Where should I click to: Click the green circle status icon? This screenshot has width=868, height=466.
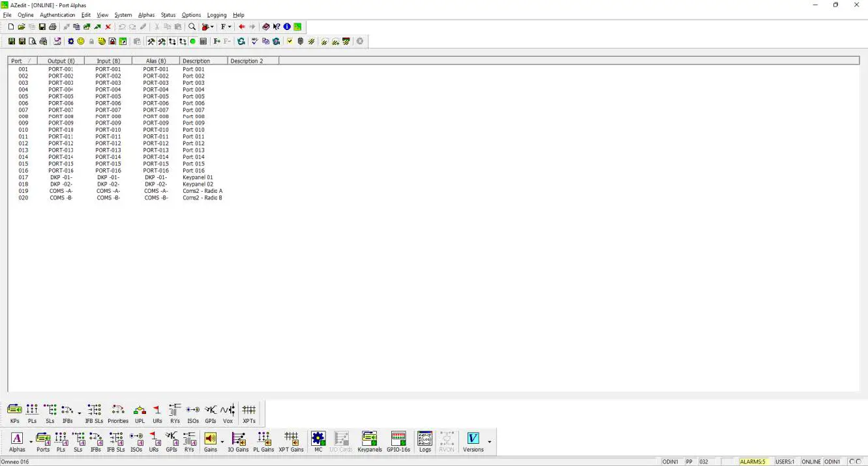click(x=193, y=41)
